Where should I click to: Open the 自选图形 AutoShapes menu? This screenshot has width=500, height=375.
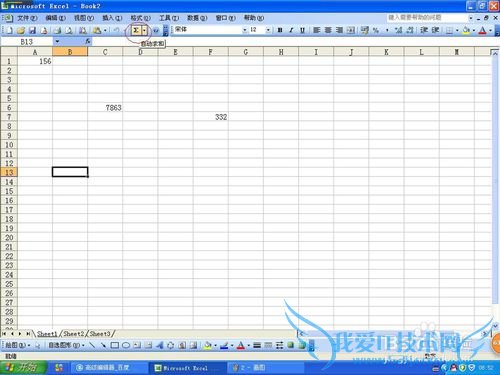click(66, 345)
